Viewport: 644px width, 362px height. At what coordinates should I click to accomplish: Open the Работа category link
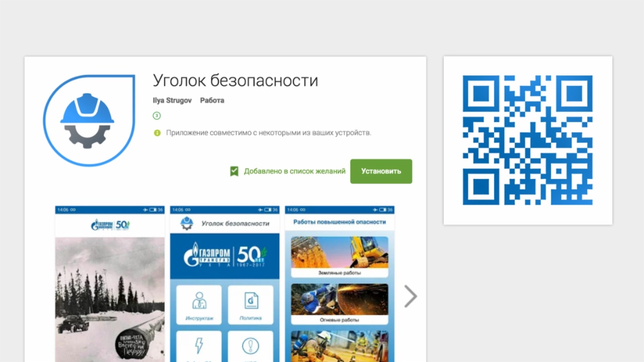tap(212, 100)
